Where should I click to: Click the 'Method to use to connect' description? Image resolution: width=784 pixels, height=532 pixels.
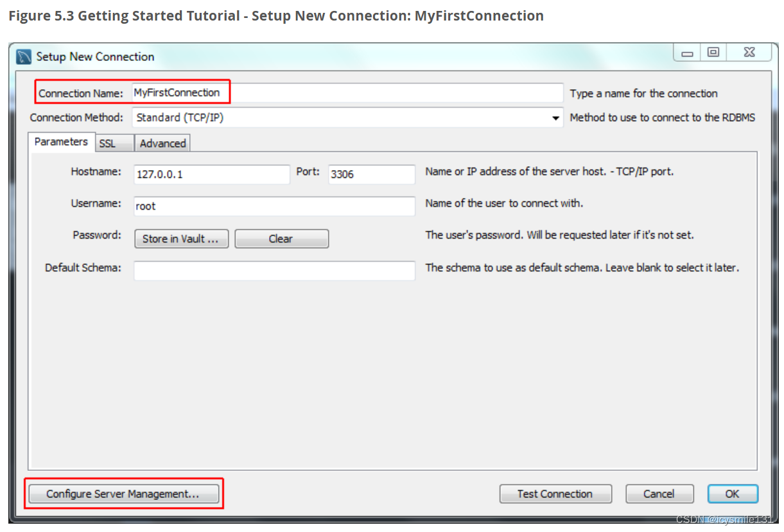[662, 117]
